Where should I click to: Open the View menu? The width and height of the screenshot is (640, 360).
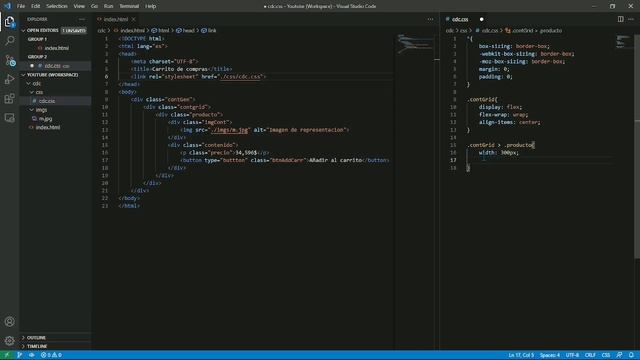[79, 6]
